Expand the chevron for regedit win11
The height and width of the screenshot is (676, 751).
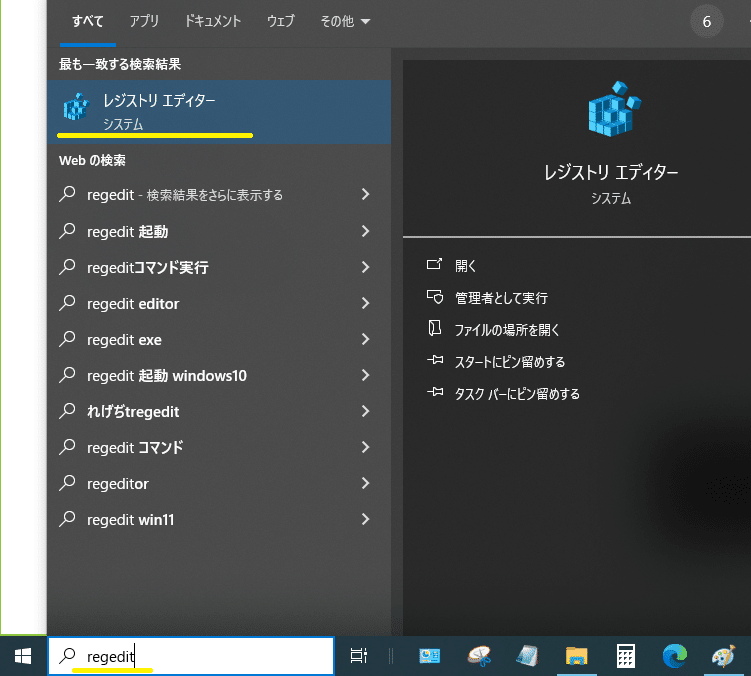coord(365,519)
